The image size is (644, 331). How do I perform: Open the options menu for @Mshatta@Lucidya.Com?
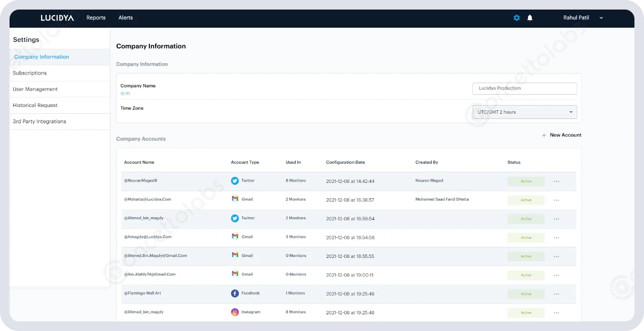[x=556, y=200]
